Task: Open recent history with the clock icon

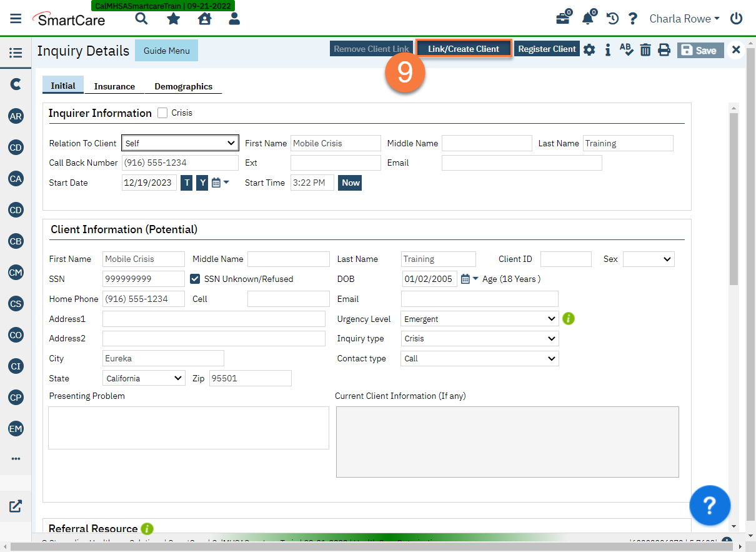Action: point(612,19)
